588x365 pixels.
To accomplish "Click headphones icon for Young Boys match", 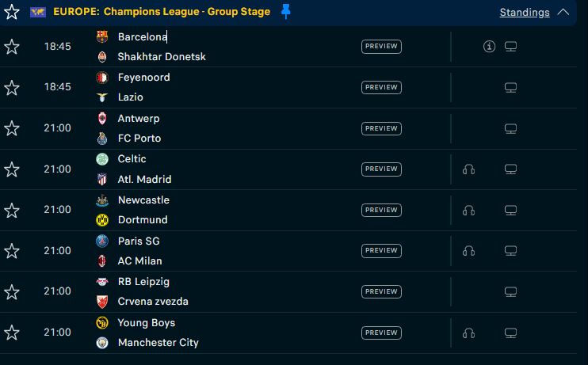I will (x=468, y=333).
